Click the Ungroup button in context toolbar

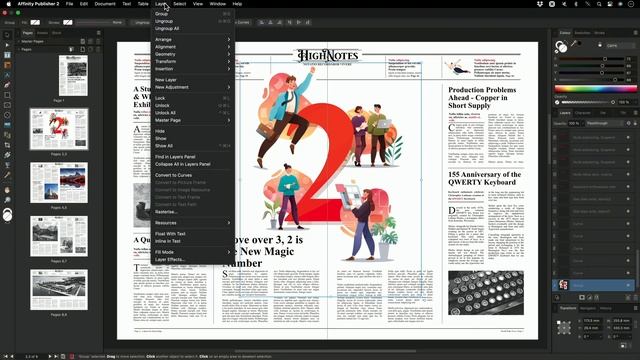pyautogui.click(x=142, y=22)
